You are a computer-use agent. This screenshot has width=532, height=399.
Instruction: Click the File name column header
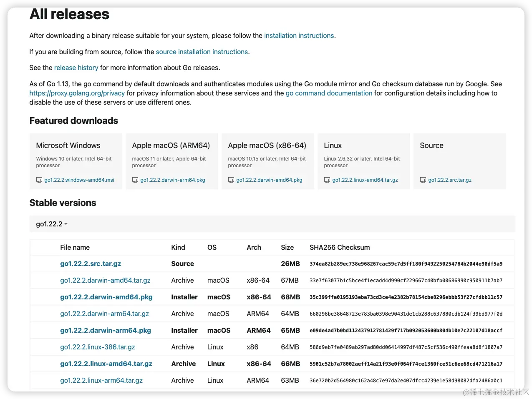75,247
